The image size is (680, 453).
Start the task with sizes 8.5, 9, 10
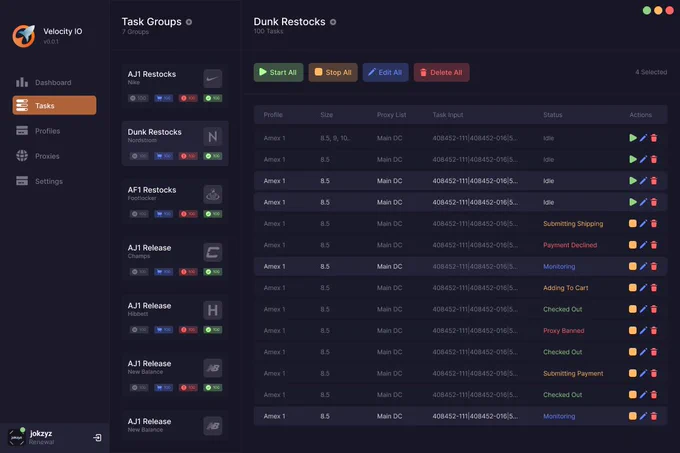(633, 138)
